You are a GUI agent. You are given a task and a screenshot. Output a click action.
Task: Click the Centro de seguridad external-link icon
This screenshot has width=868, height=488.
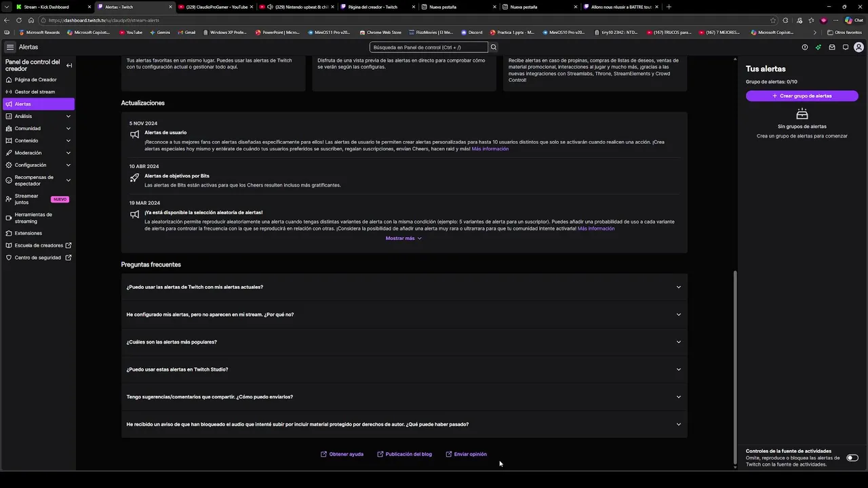pyautogui.click(x=68, y=258)
